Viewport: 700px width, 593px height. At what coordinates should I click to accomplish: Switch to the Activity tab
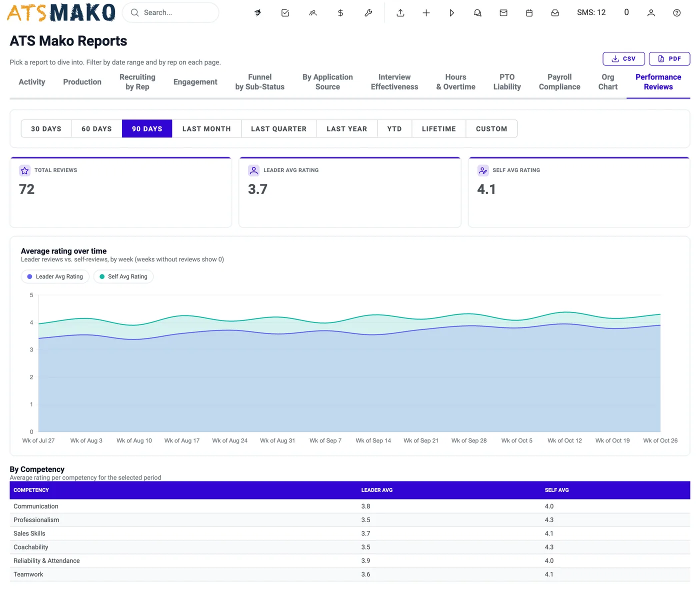32,82
